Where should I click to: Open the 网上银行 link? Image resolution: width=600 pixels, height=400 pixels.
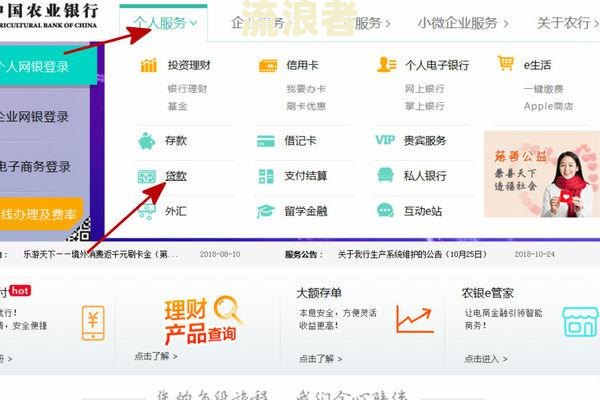[x=424, y=89]
